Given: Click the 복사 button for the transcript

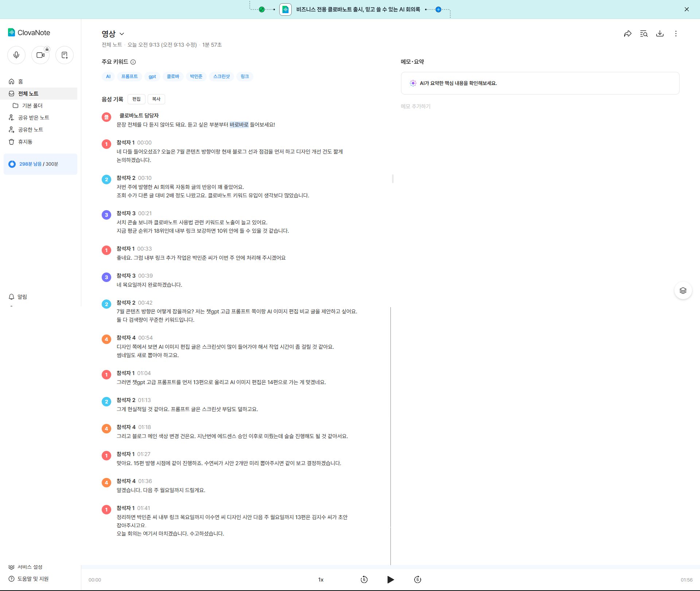Looking at the screenshot, I should click(x=156, y=99).
